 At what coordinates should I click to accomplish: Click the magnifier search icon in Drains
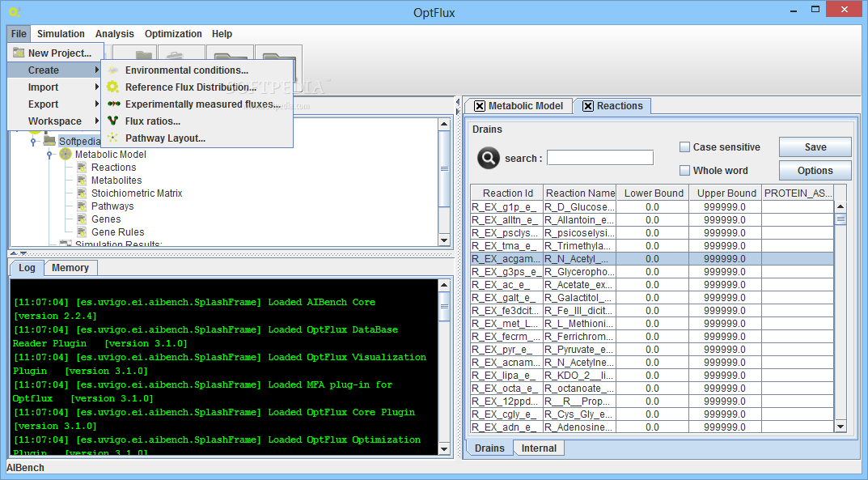pyautogui.click(x=489, y=159)
